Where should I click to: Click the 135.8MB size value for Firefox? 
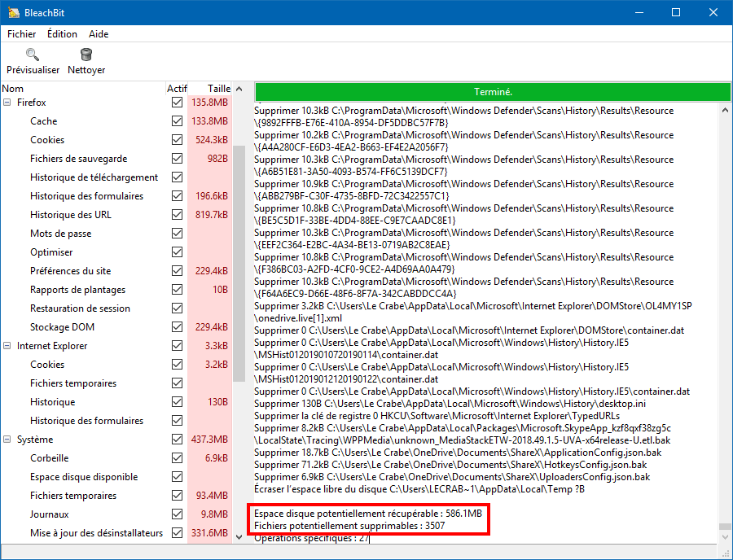tap(209, 103)
